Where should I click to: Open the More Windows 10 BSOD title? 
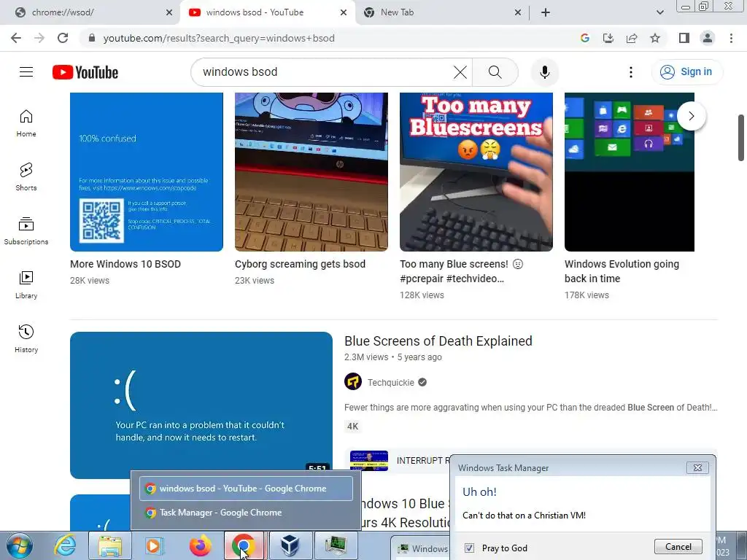point(125,264)
